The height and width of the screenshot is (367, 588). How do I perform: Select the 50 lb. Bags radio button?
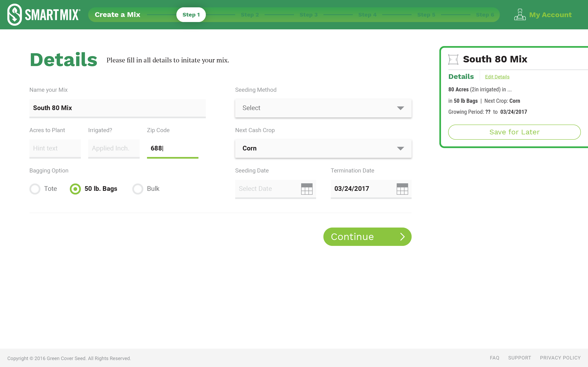point(75,189)
